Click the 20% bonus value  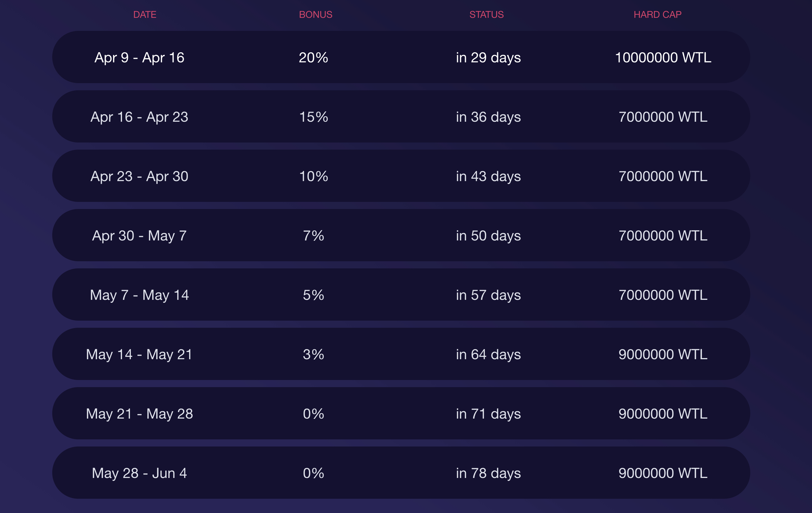pyautogui.click(x=313, y=58)
